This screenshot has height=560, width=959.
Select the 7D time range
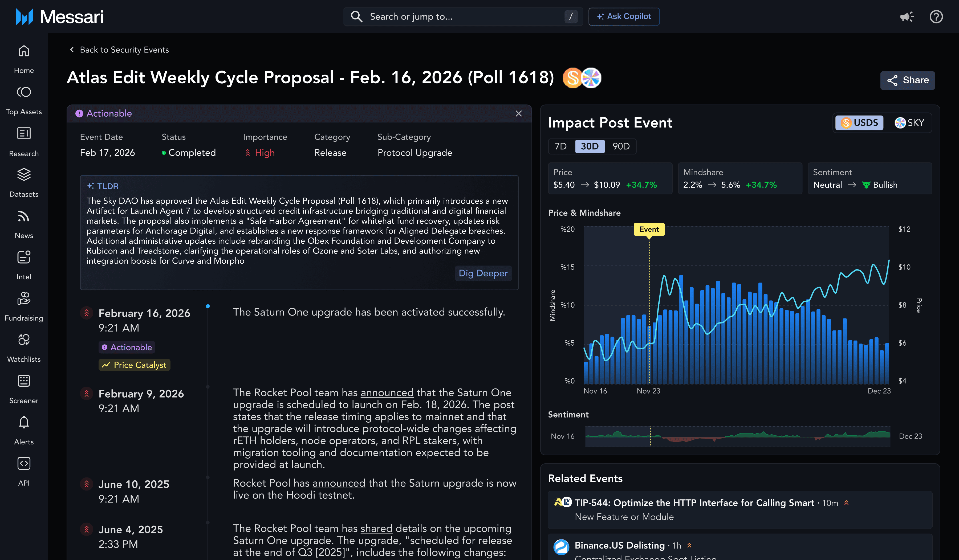pyautogui.click(x=560, y=146)
